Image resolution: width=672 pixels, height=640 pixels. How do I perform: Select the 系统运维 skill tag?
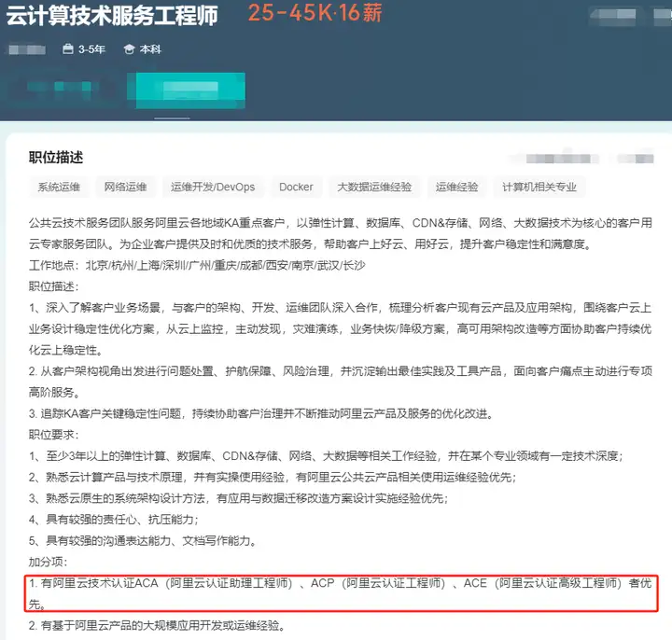click(59, 187)
